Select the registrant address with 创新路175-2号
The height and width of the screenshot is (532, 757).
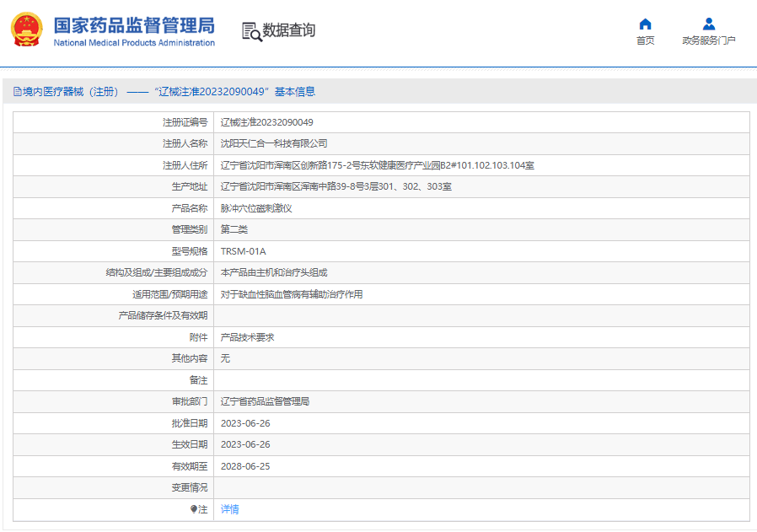(x=377, y=165)
